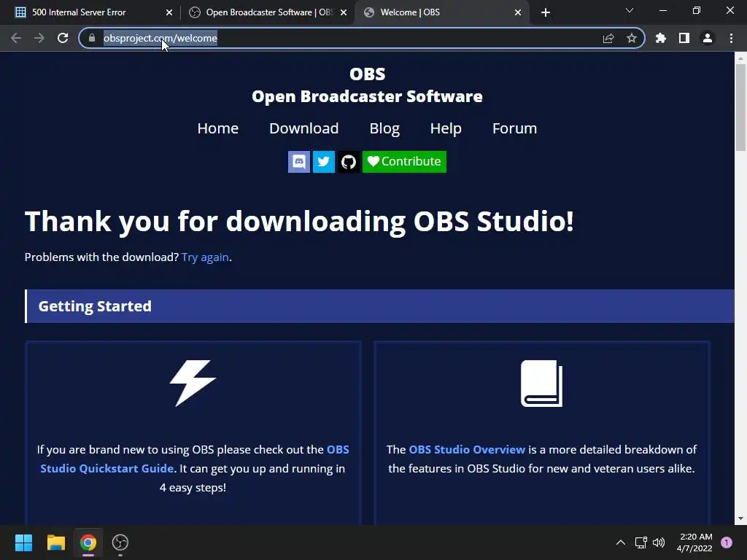Expand the tab search chevron

[x=630, y=10]
